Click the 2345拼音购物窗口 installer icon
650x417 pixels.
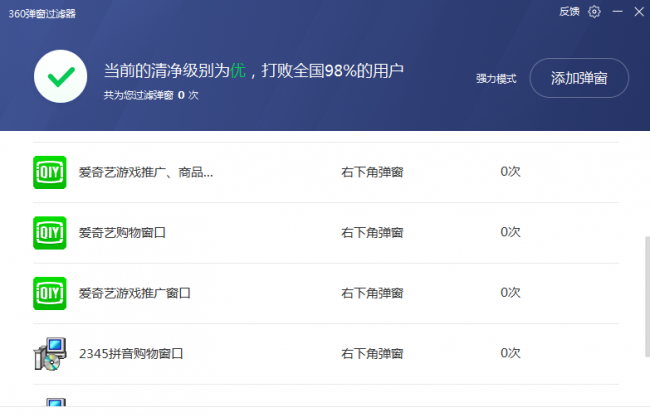(50, 354)
